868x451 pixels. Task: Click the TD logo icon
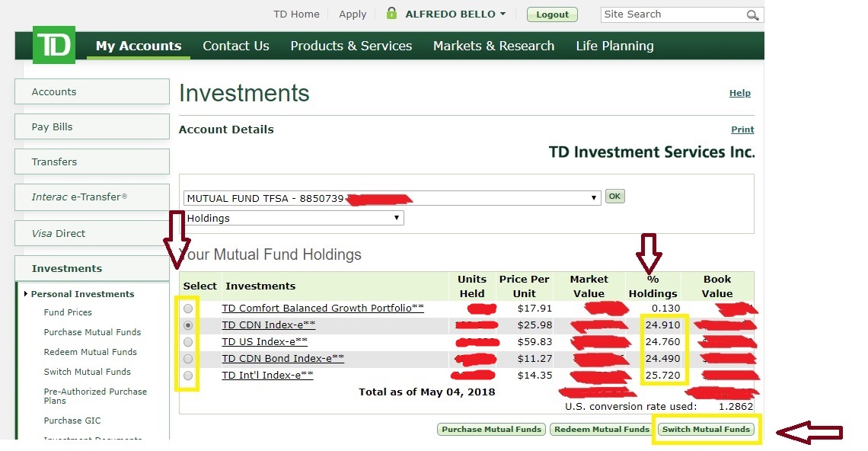click(54, 45)
